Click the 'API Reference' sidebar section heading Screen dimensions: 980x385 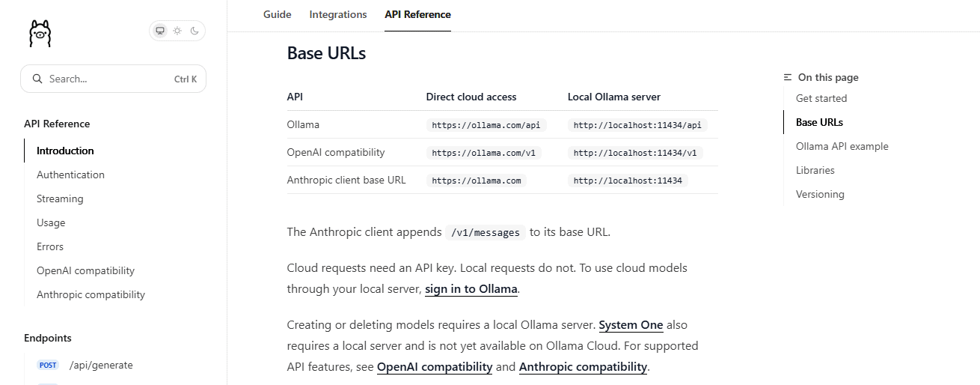click(57, 124)
